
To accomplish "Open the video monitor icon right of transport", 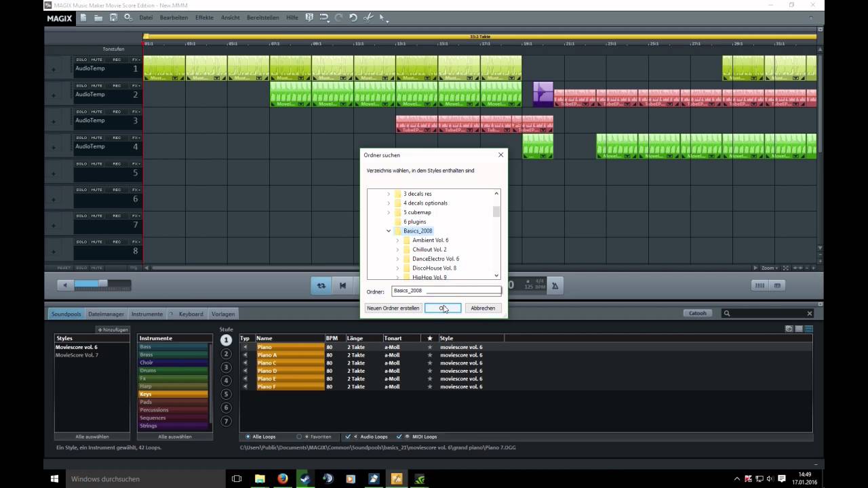I will [777, 285].
